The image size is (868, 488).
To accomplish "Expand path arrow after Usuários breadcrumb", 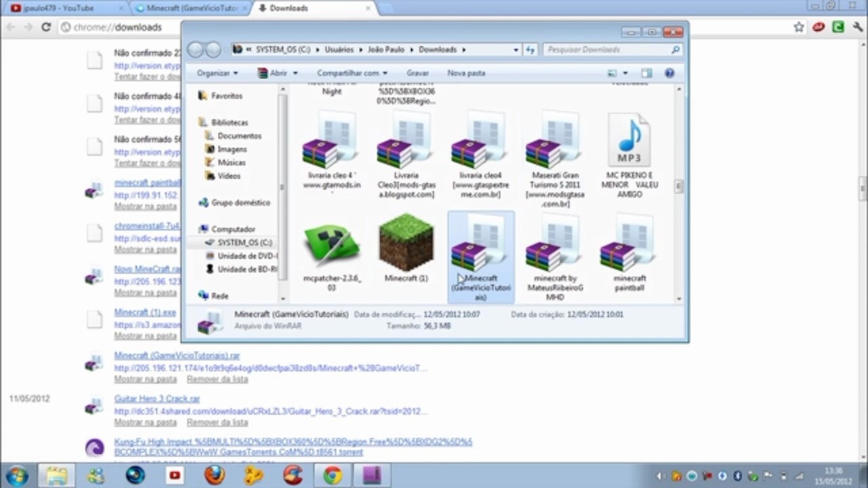I will click(360, 49).
